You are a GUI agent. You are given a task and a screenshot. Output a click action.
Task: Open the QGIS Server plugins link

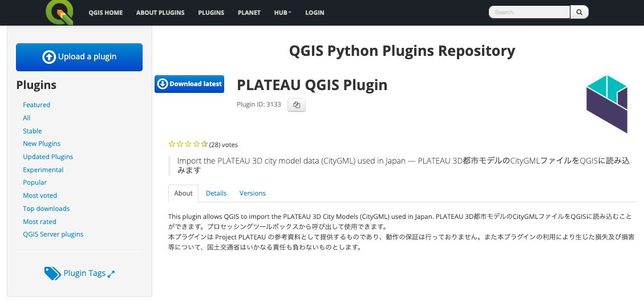click(x=53, y=234)
